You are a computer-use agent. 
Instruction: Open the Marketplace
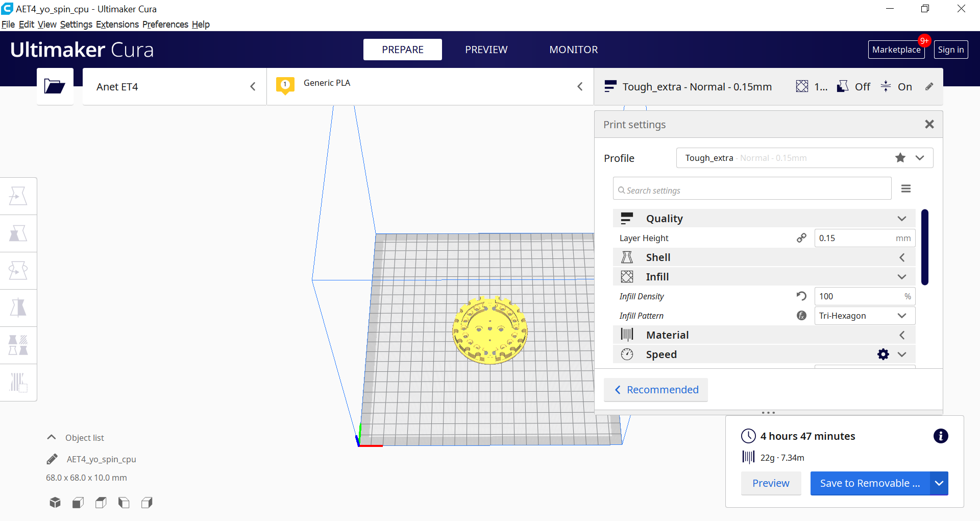tap(896, 50)
